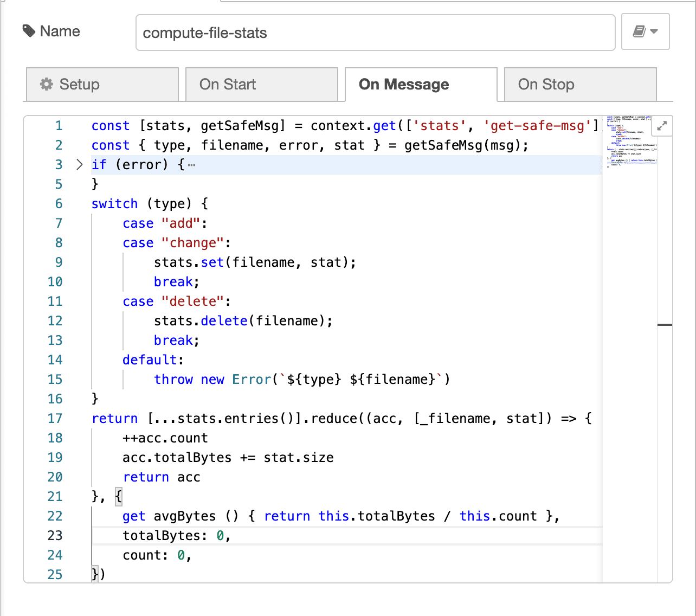696x616 pixels.
Task: Click the dark marker in the editor scrollbar
Action: click(665, 325)
